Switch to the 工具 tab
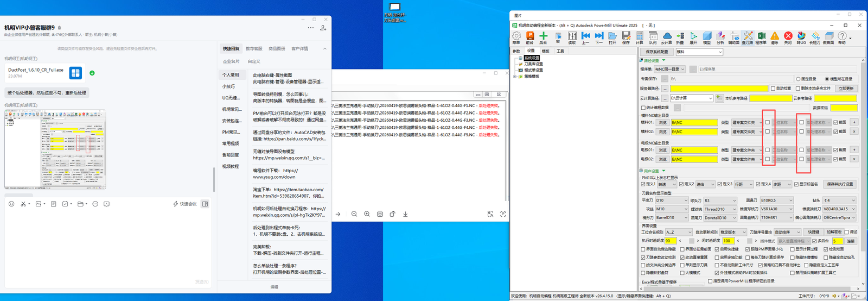This screenshot has height=301, width=868. pyautogui.click(x=560, y=51)
